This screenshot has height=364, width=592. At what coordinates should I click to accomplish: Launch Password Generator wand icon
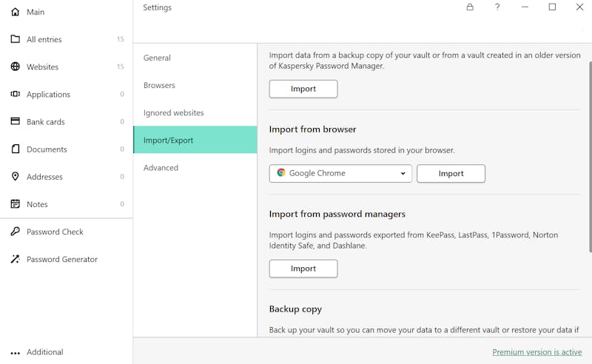pyautogui.click(x=15, y=259)
